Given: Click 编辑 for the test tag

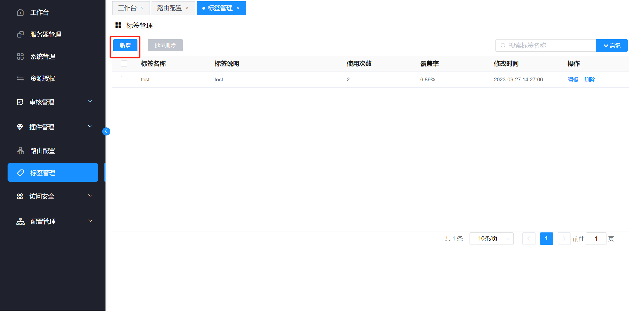Looking at the screenshot, I should pos(573,79).
